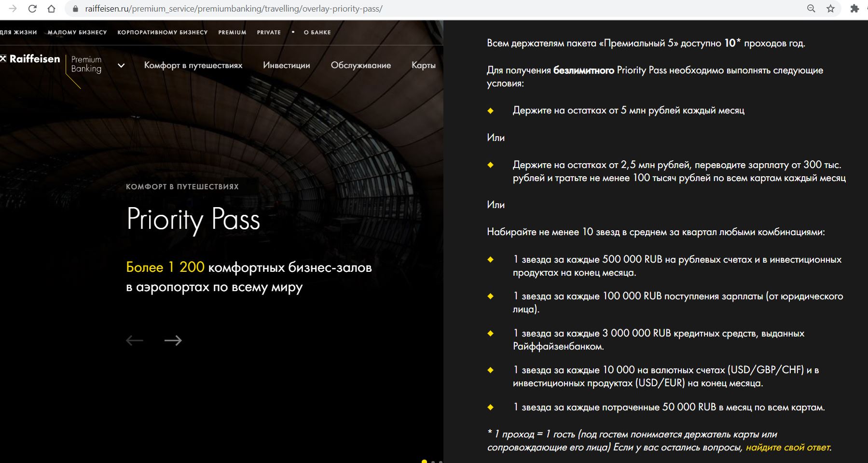Go forward using browser arrow icon
868x463 pixels.
click(13, 9)
